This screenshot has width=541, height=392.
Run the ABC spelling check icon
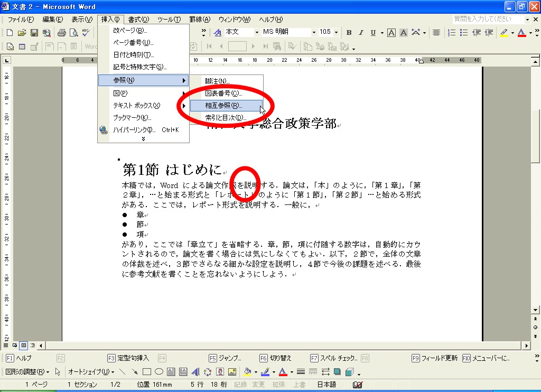pyautogui.click(x=86, y=33)
